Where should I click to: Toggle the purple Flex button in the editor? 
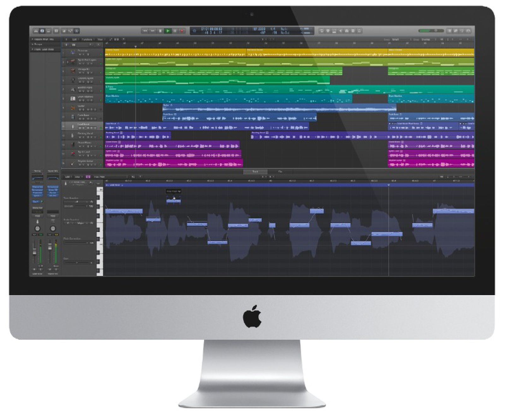88,177
